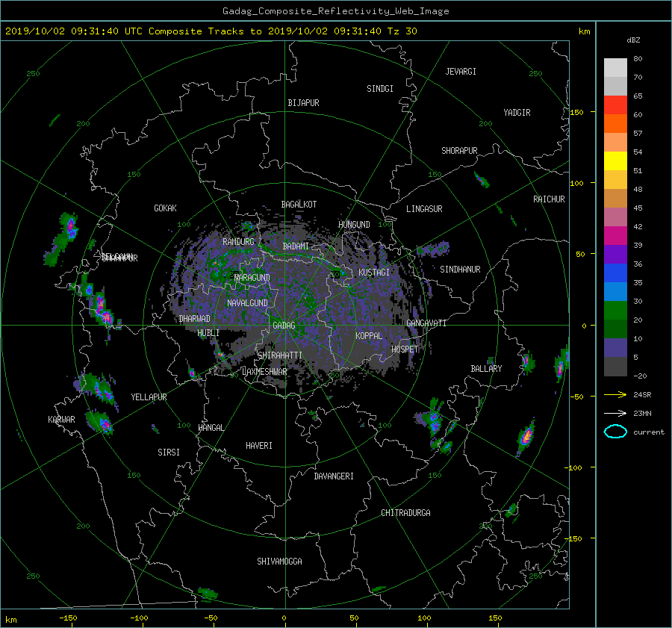Click the GOKAK city label

[x=166, y=208]
